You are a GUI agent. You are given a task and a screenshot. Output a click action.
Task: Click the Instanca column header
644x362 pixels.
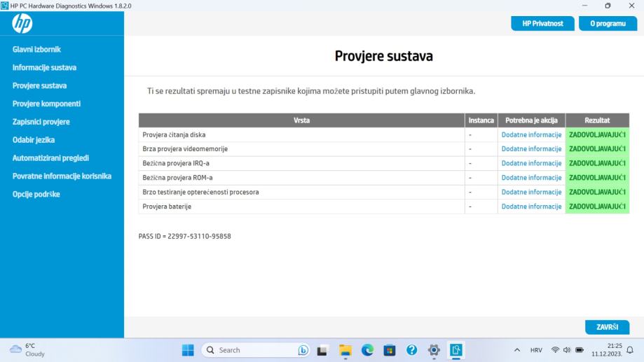click(x=481, y=120)
